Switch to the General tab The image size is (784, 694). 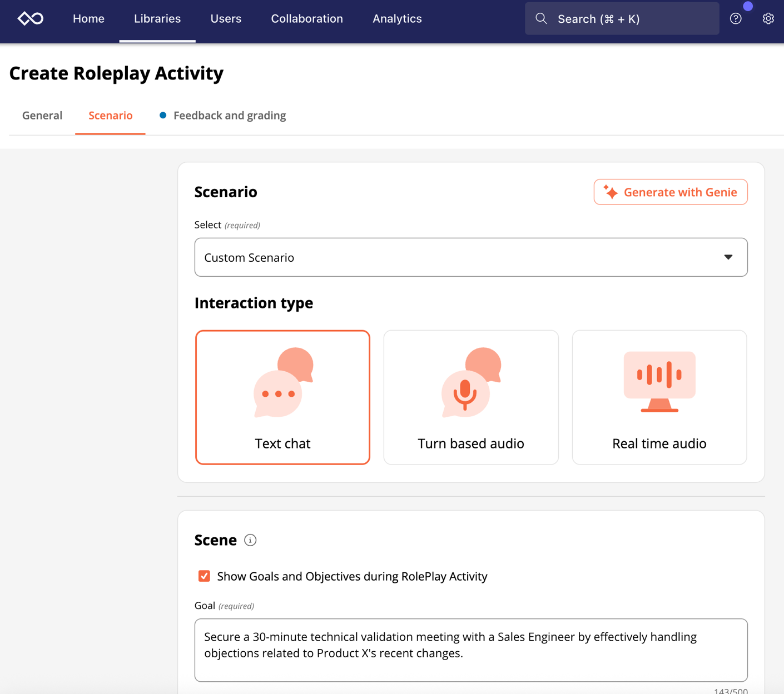point(42,116)
